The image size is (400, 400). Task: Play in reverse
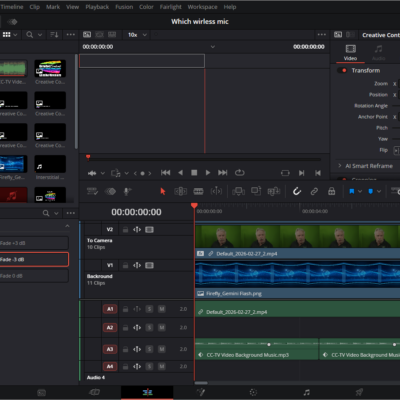click(x=180, y=173)
